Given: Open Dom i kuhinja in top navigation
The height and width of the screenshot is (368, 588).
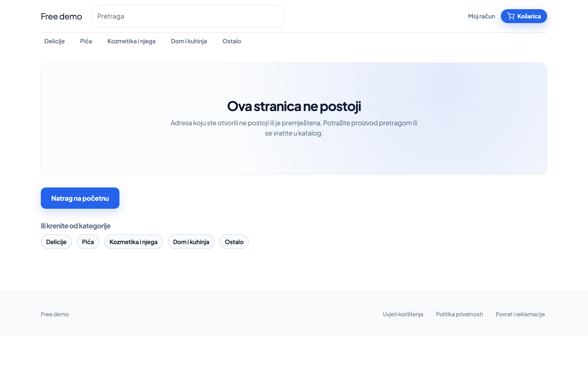Looking at the screenshot, I should point(189,41).
